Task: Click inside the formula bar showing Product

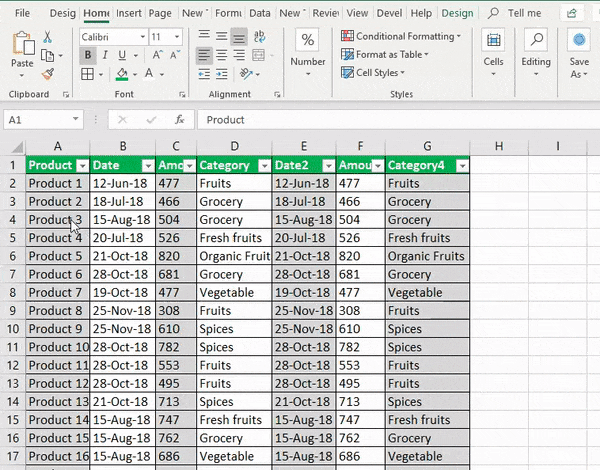Action: 398,120
